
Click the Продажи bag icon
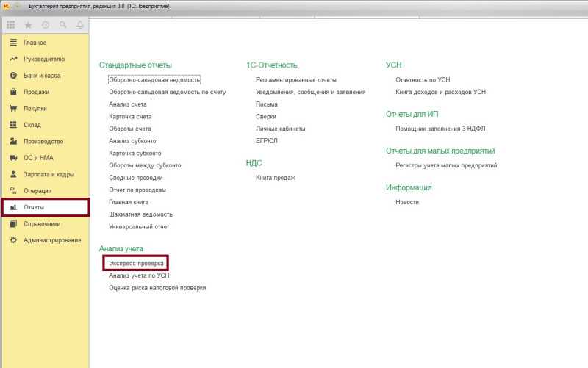[13, 92]
